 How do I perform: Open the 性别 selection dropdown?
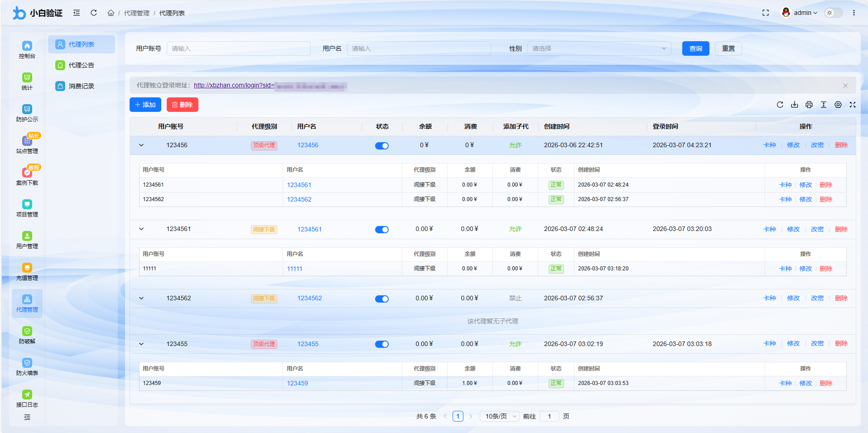click(599, 48)
